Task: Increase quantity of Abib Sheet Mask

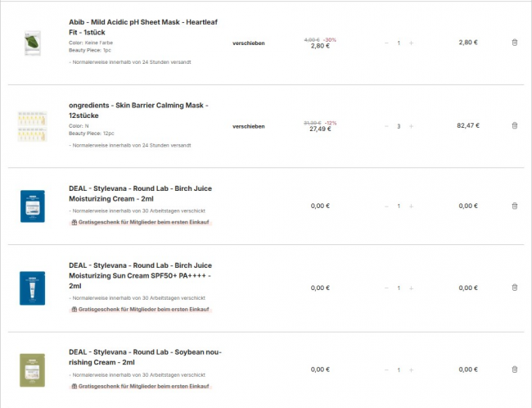Action: [411, 43]
